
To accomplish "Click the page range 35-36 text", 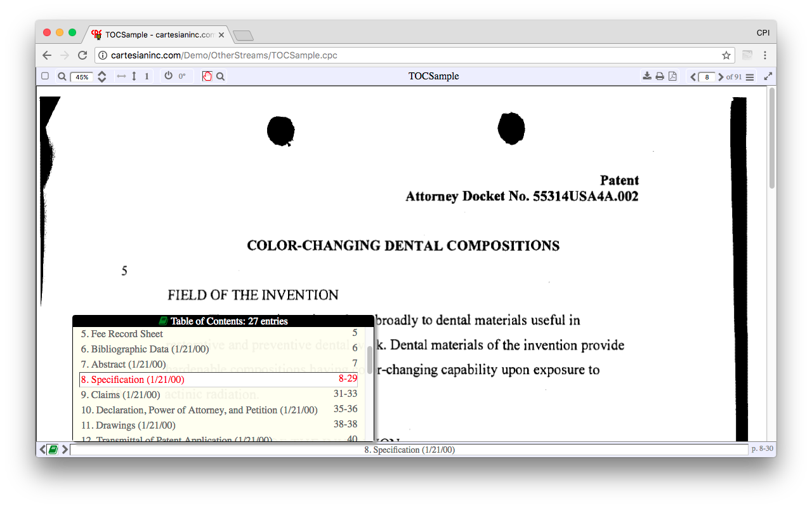I will point(346,409).
